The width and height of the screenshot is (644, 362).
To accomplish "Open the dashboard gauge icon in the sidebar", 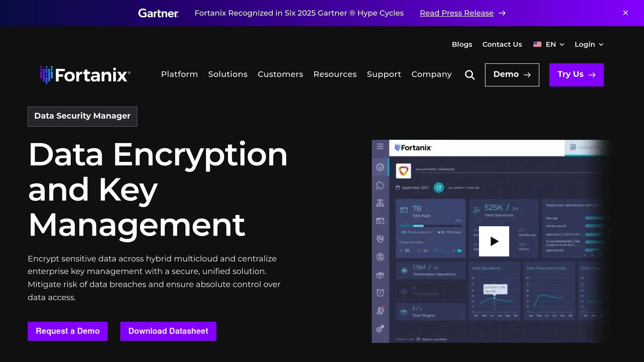I will [380, 168].
